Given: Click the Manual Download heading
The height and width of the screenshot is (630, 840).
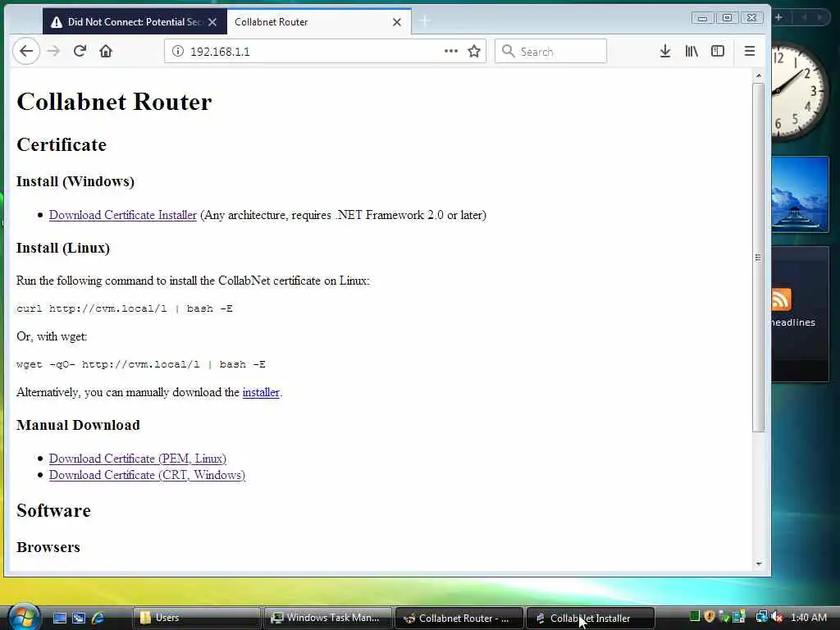Looking at the screenshot, I should [78, 425].
